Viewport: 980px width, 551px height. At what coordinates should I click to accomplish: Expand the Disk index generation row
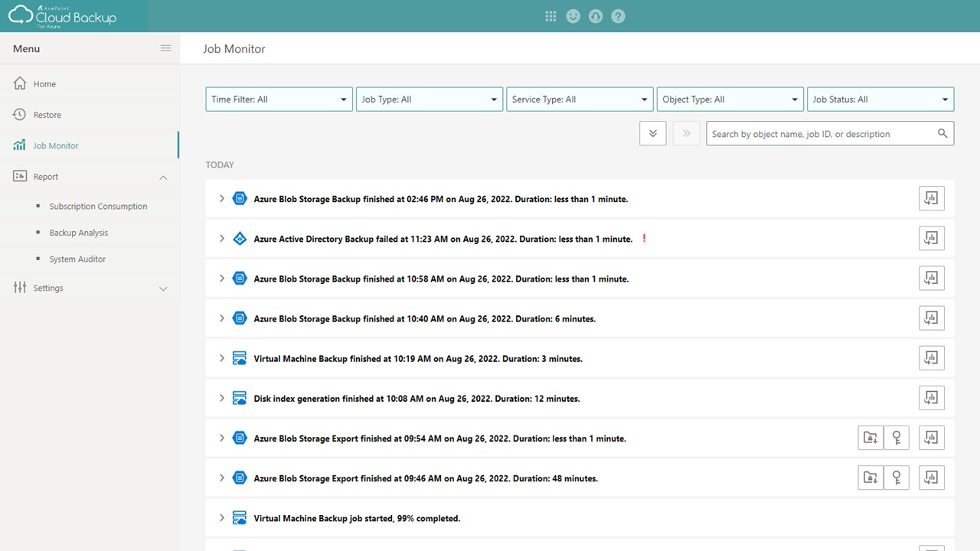pyautogui.click(x=222, y=398)
